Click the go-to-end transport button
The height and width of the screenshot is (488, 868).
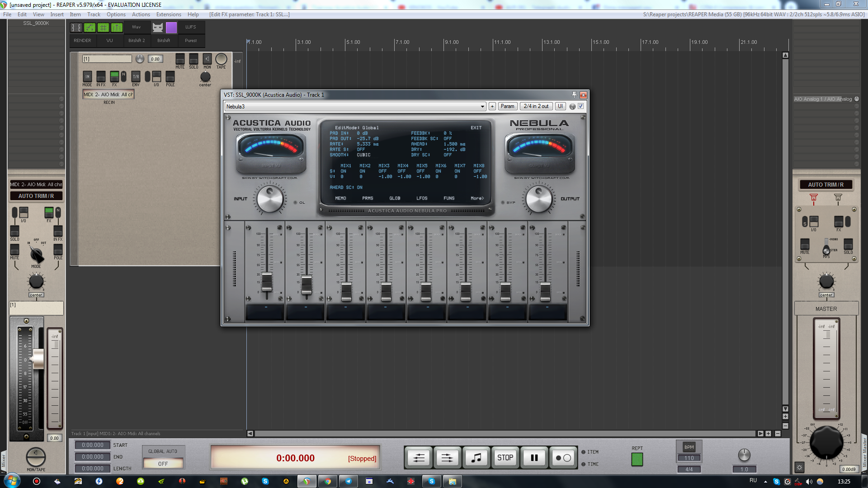pyautogui.click(x=447, y=458)
